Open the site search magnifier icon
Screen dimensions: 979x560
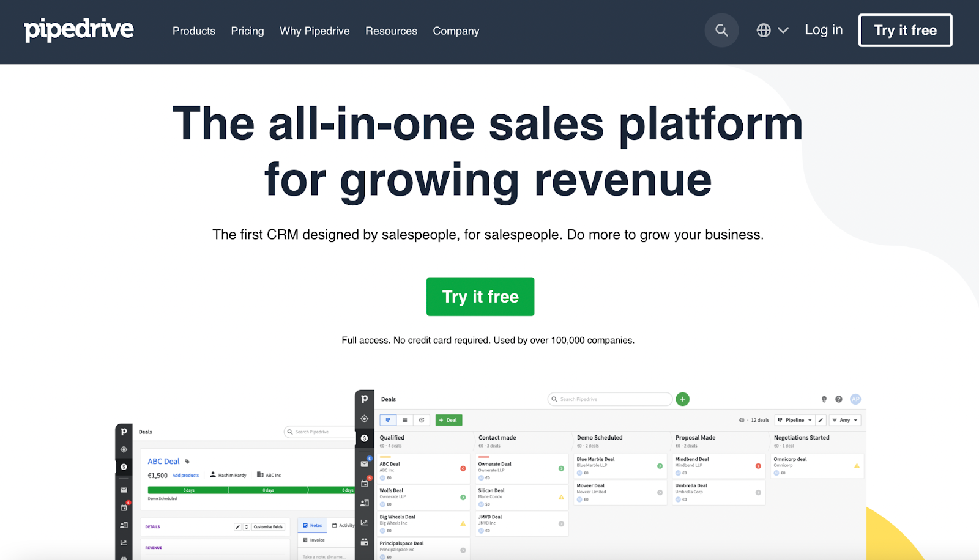point(721,30)
